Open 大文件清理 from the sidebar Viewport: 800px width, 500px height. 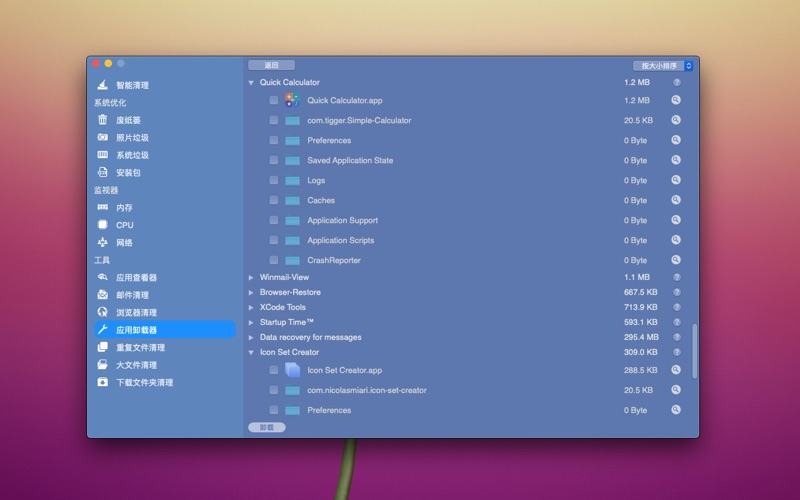pyautogui.click(x=136, y=365)
